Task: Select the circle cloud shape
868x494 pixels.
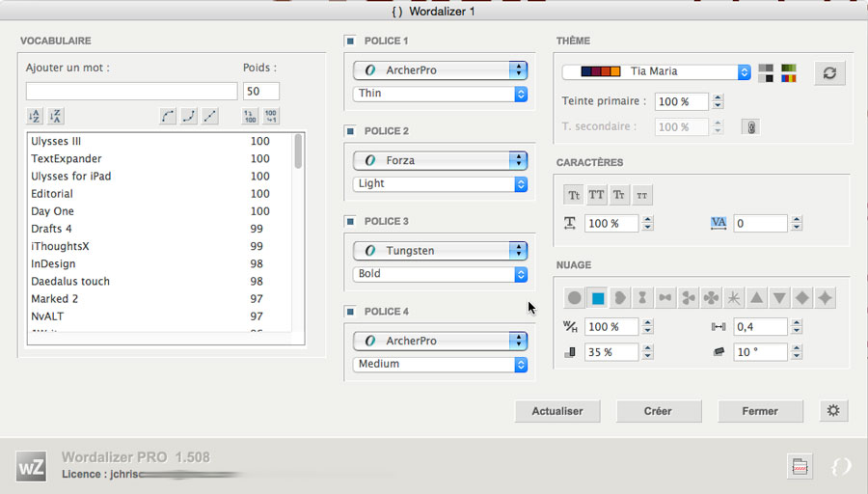Action: pos(574,298)
